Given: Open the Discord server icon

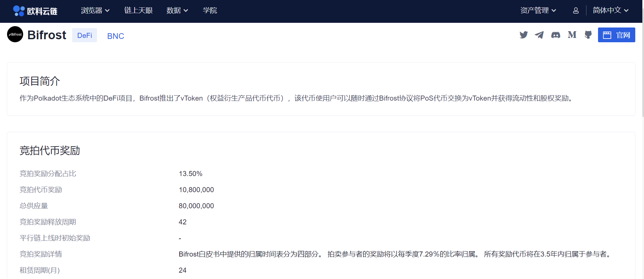Looking at the screenshot, I should (x=556, y=35).
